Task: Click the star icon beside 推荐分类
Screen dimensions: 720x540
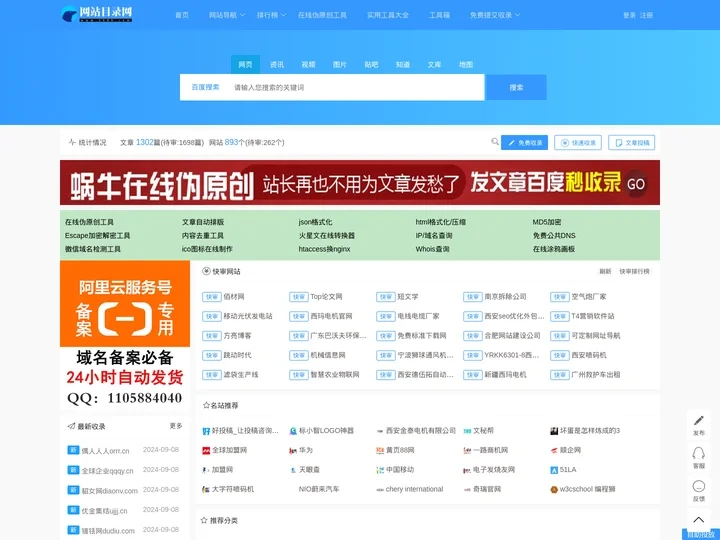Action: tap(204, 520)
